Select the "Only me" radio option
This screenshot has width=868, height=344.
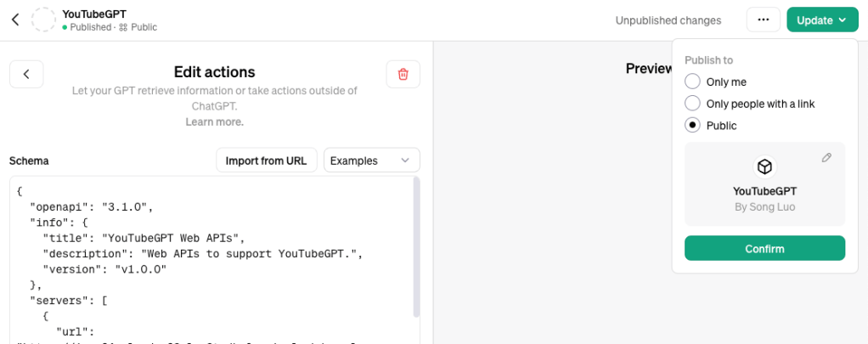692,82
